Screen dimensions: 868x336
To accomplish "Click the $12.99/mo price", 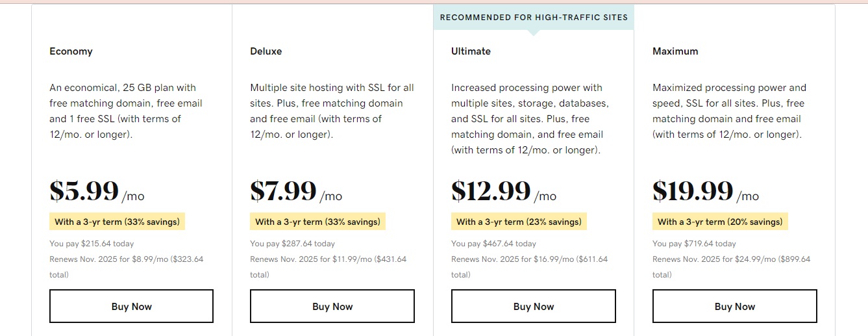I will coord(503,192).
